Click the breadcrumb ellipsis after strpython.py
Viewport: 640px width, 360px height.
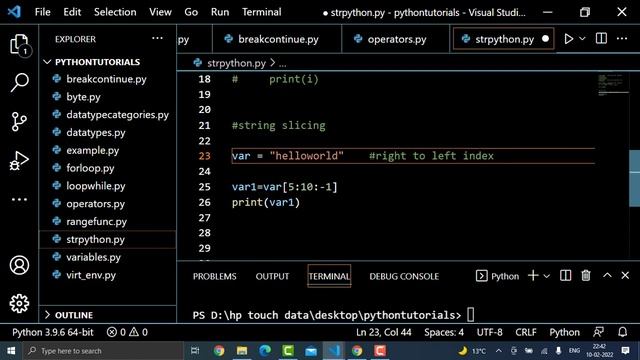pyautogui.click(x=282, y=64)
